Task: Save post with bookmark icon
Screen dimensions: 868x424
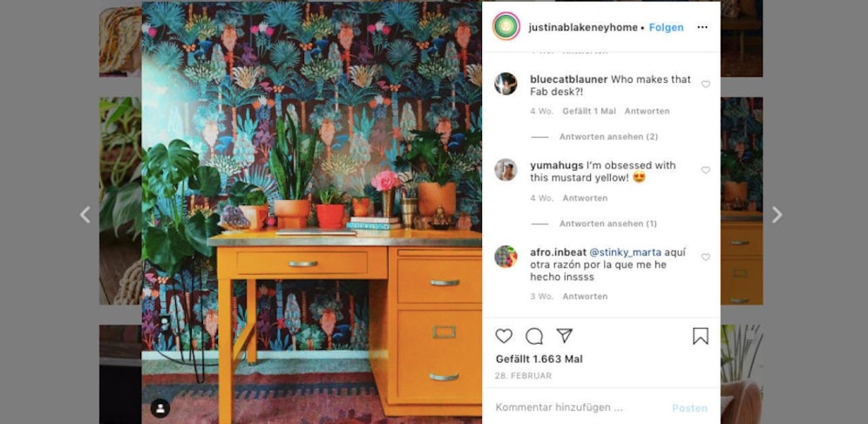Action: (701, 336)
